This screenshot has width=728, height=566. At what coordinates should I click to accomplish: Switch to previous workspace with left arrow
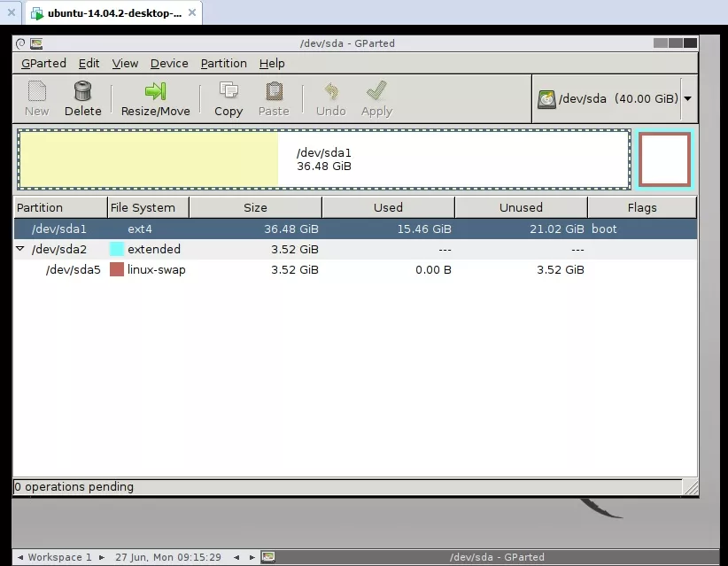point(20,557)
